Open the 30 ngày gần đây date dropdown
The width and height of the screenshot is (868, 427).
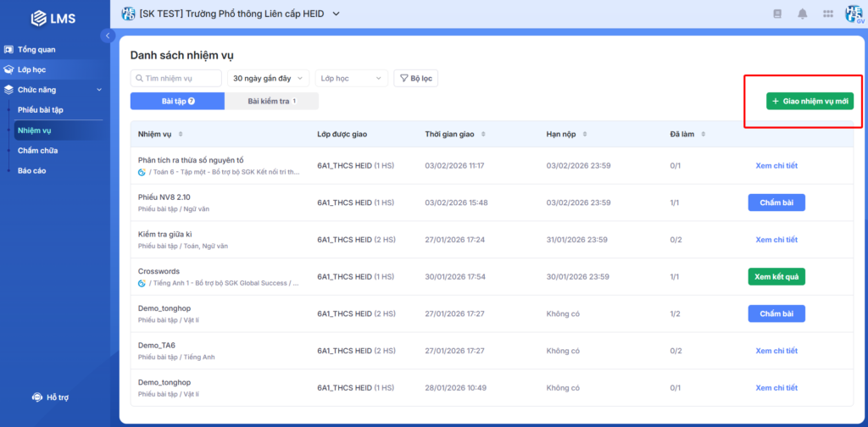[x=267, y=79]
